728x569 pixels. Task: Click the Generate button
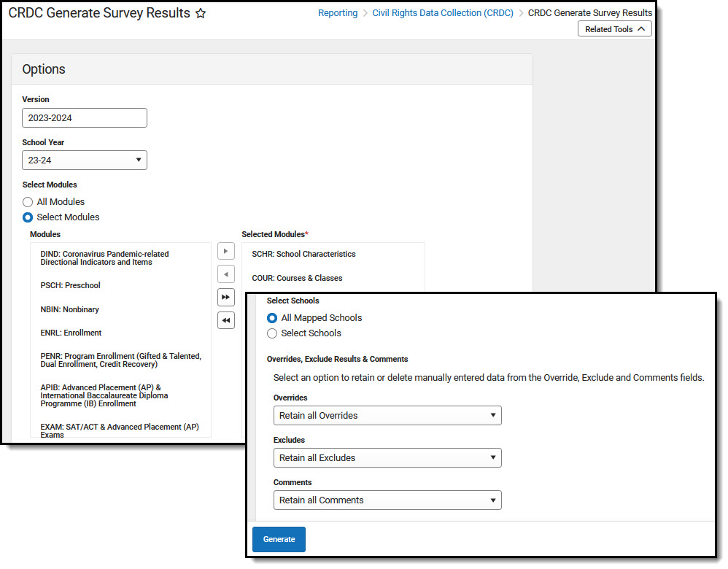click(x=279, y=539)
